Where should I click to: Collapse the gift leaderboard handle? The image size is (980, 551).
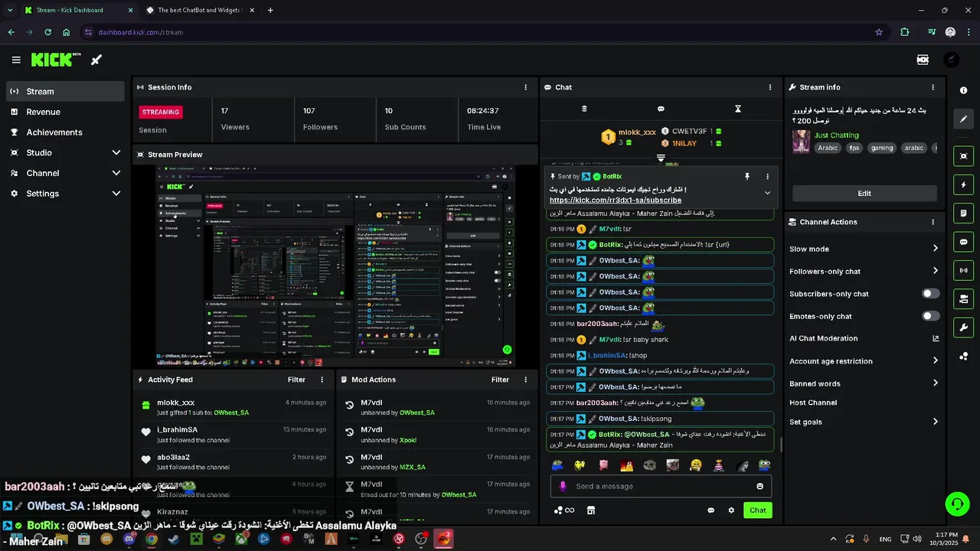(661, 158)
